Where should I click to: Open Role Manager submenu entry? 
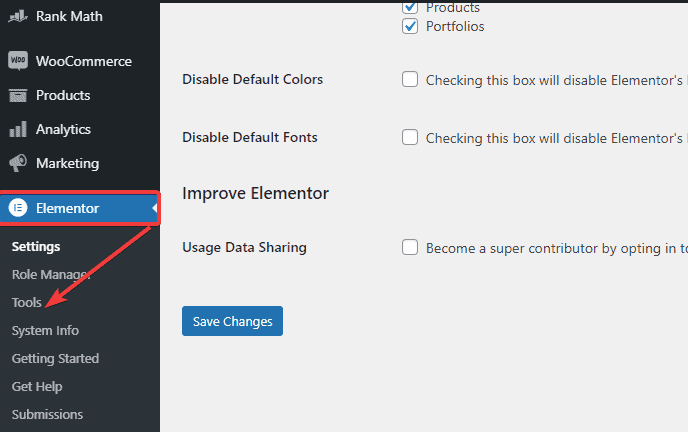pyautogui.click(x=51, y=274)
